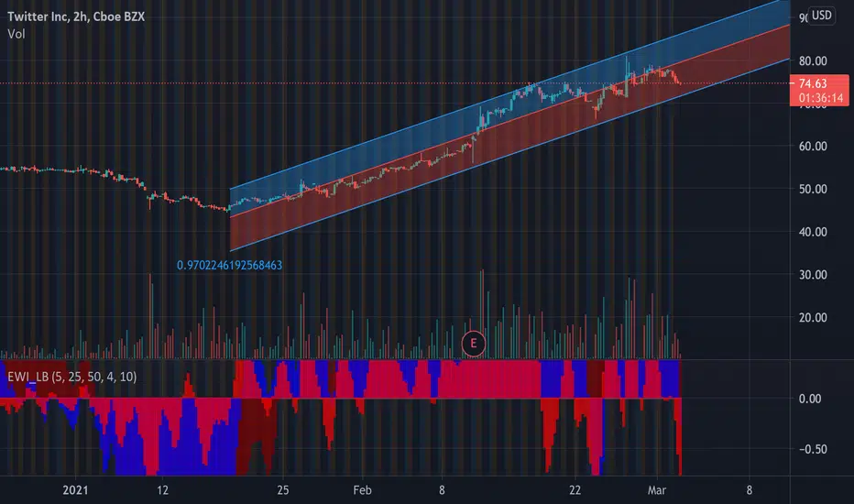Click the 0.00 oscillator axis label

pos(810,399)
